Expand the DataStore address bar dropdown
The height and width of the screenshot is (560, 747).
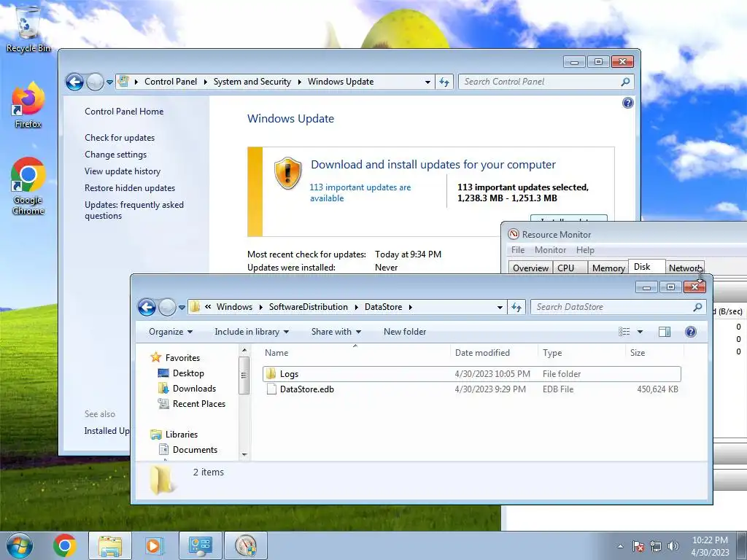point(500,307)
